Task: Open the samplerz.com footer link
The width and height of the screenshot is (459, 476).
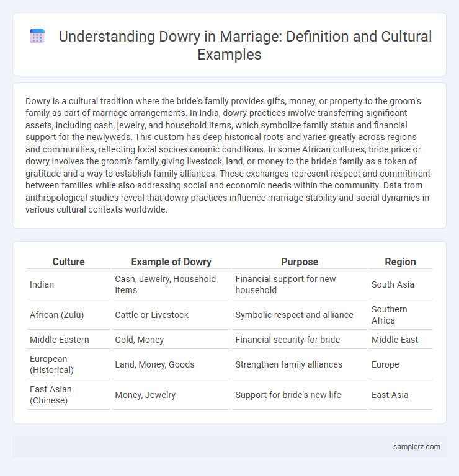Action: 416,446
